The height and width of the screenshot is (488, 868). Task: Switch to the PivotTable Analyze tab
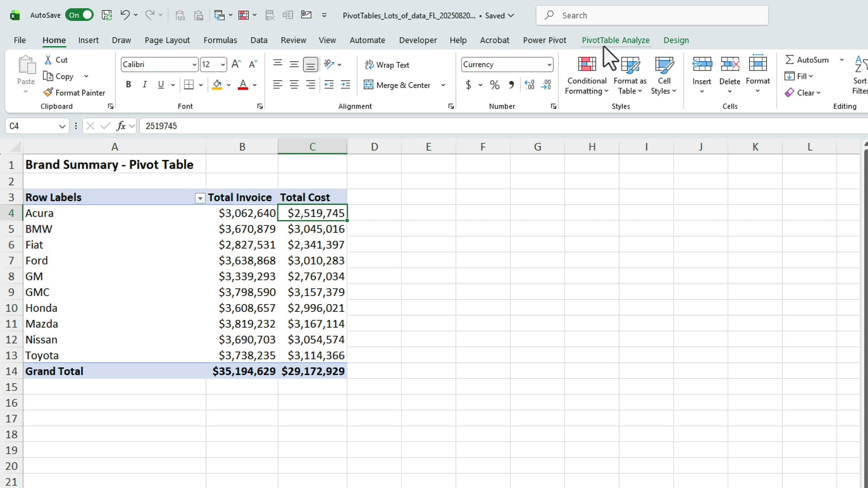pyautogui.click(x=616, y=40)
